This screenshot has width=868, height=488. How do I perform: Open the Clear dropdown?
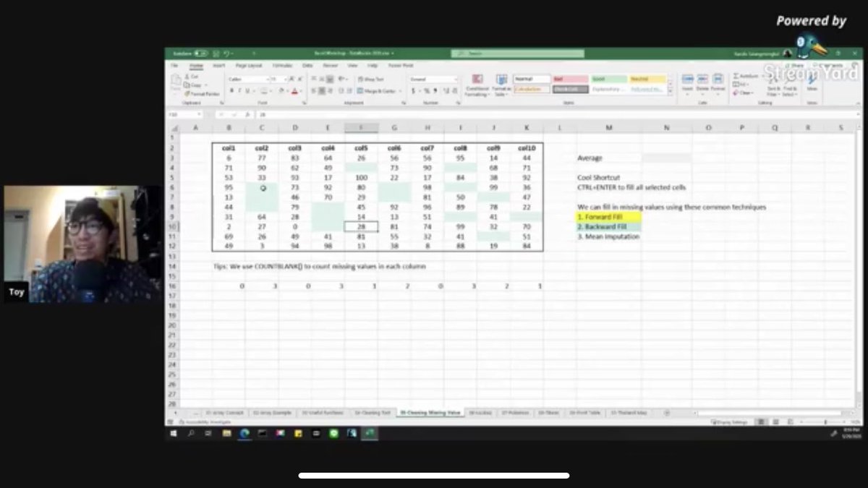744,93
